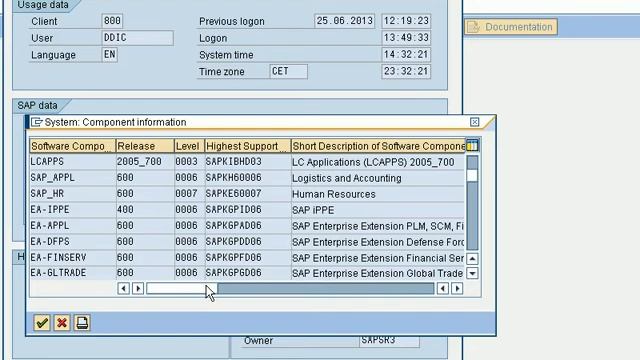Click the far-right horizontal scroll right arrow
The image size is (640, 360).
coord(457,289)
